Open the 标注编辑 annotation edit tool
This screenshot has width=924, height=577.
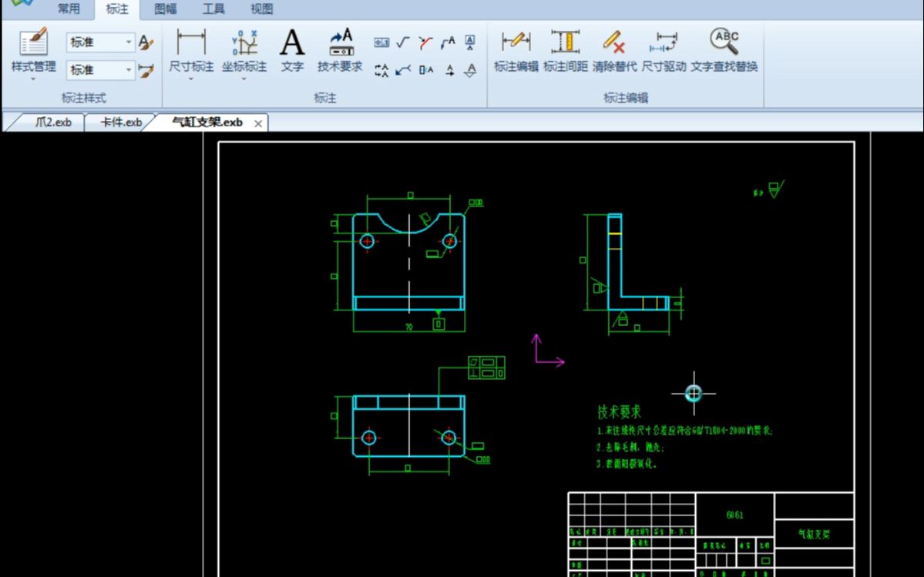click(516, 51)
